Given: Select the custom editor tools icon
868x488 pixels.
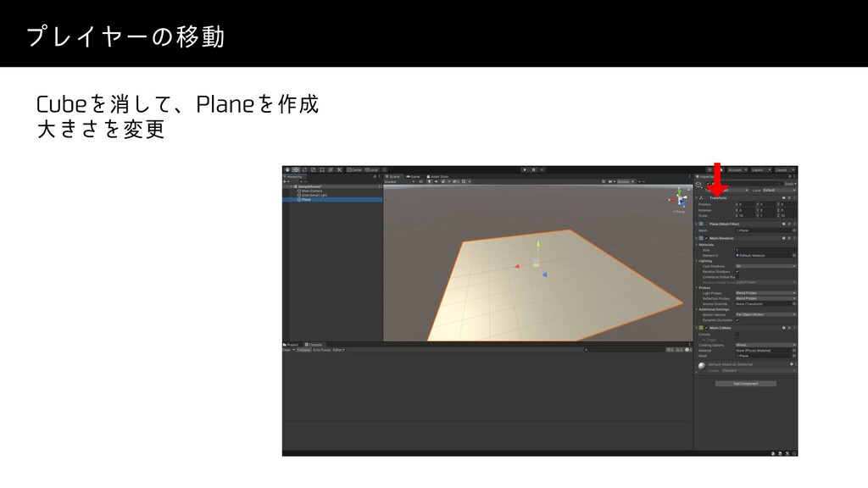Looking at the screenshot, I should (339, 169).
